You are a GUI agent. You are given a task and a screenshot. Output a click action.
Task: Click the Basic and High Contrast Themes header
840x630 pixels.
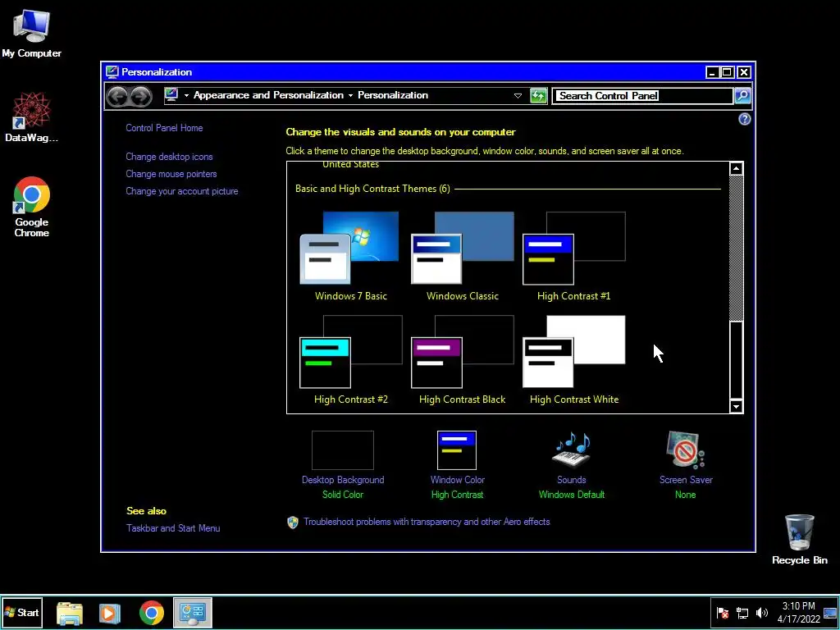pyautogui.click(x=372, y=189)
